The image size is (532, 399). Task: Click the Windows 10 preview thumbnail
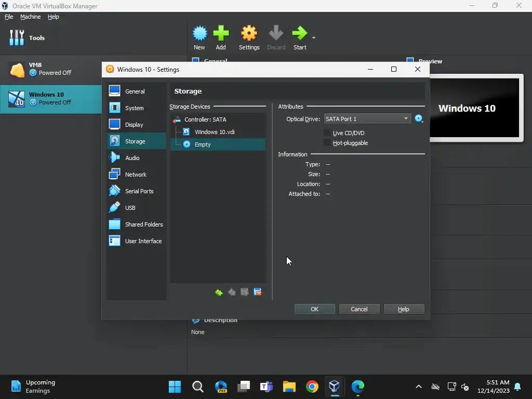(x=474, y=108)
